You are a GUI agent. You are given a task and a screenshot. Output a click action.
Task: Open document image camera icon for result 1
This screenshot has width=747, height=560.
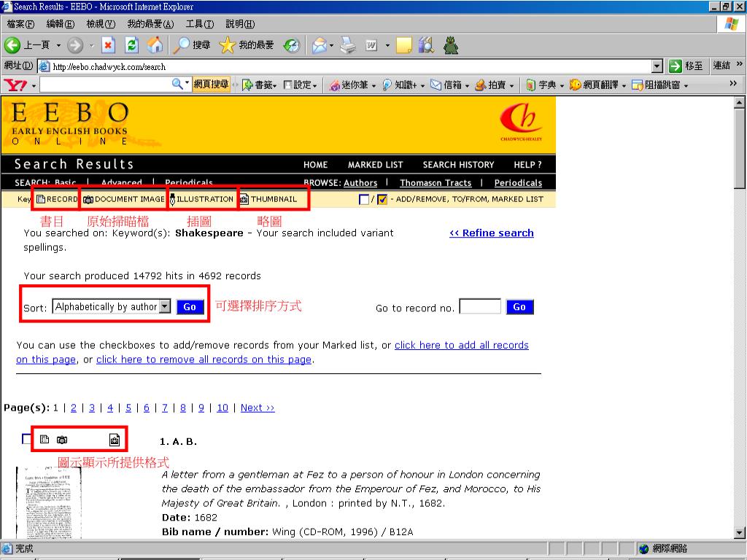(62, 440)
